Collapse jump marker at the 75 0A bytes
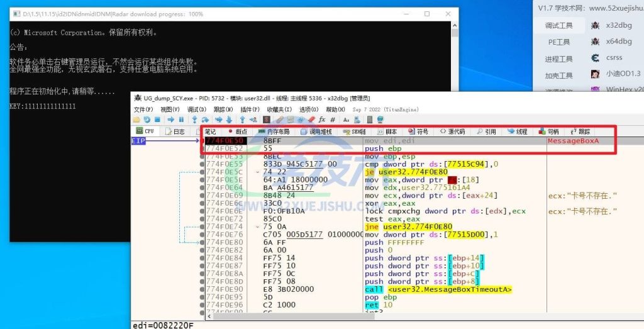Screen dimensions: 644x329 click(258, 226)
